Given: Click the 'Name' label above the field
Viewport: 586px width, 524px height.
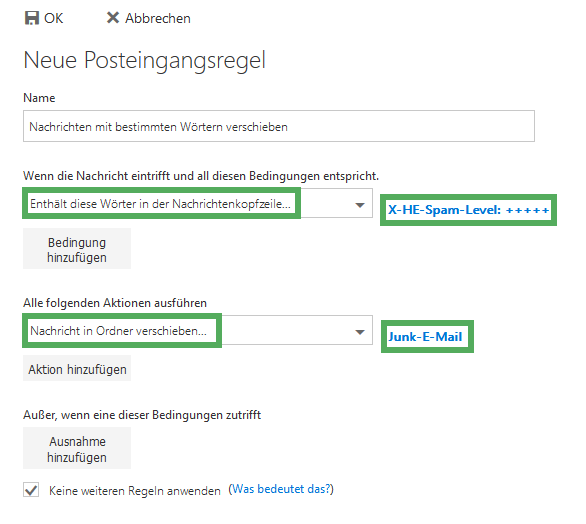Looking at the screenshot, I should pos(39,98).
